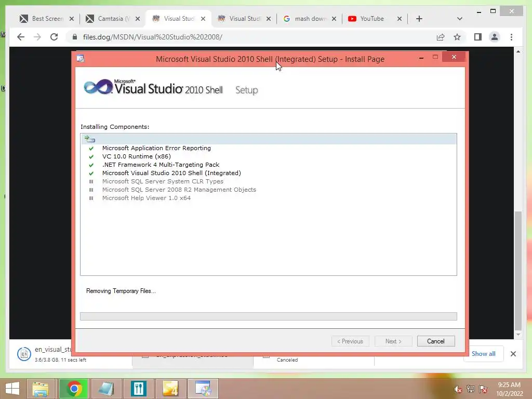
Task: Select the 'Microsoft Help Viewer 1.0 x64' row
Action: pyautogui.click(x=269, y=198)
